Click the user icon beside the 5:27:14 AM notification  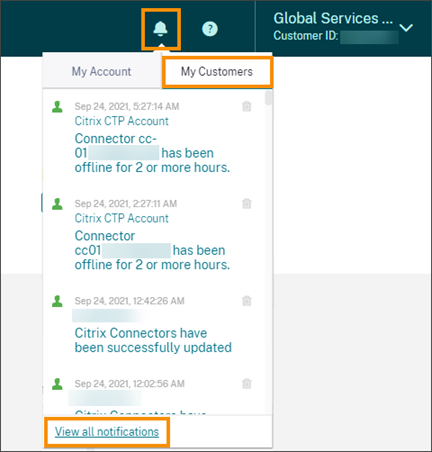click(x=57, y=107)
